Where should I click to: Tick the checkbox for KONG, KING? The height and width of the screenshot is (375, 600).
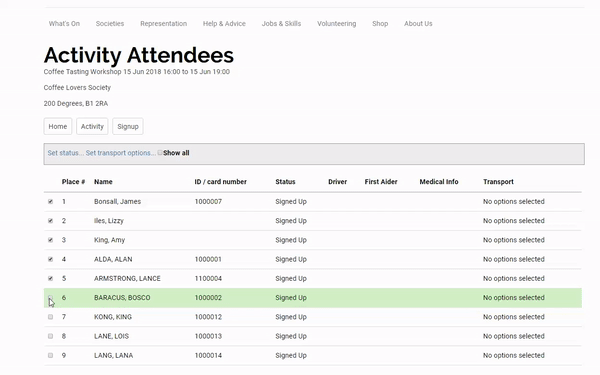click(51, 317)
